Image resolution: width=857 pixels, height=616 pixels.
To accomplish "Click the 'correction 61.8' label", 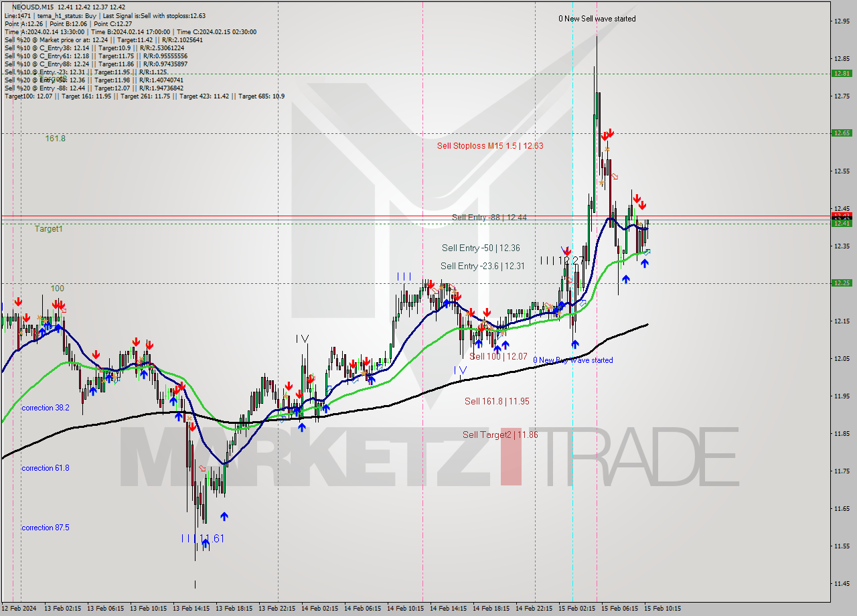I will click(46, 467).
